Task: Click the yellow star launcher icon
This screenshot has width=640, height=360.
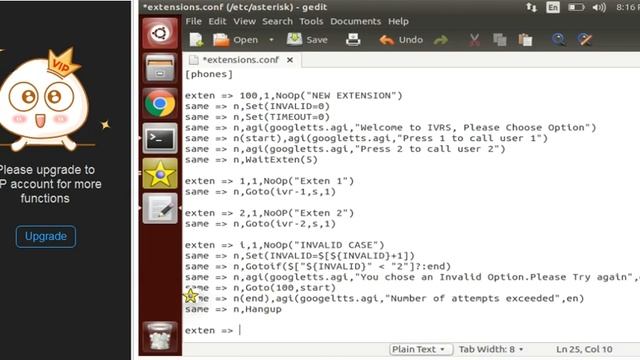Action: click(160, 173)
